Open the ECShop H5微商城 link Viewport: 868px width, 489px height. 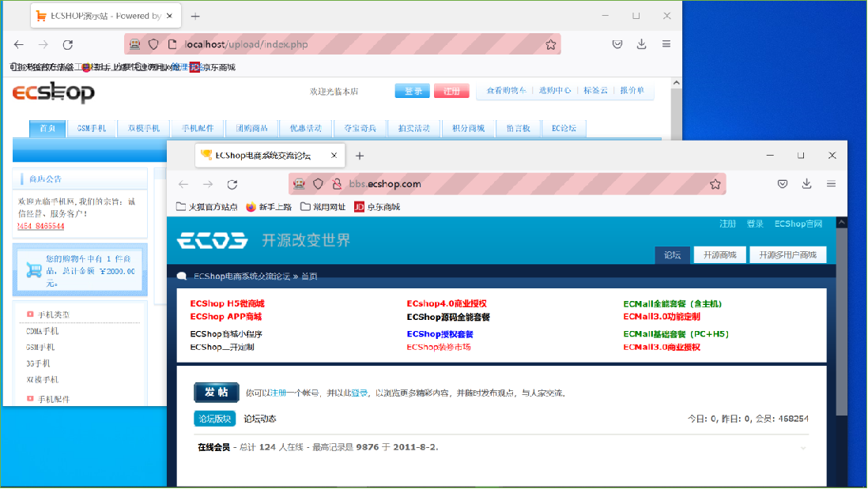(x=227, y=303)
